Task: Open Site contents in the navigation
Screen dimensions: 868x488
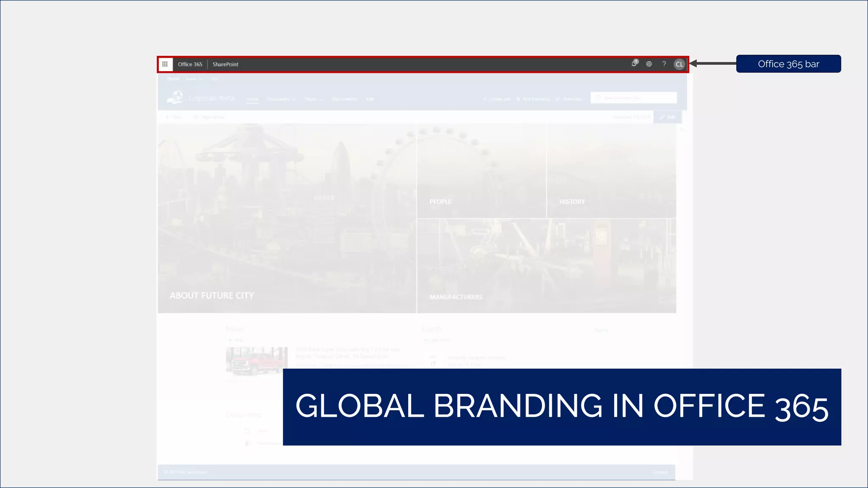Action: click(345, 99)
